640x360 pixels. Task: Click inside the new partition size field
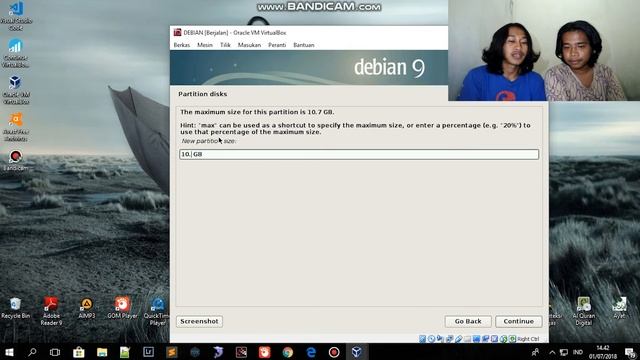pos(359,154)
